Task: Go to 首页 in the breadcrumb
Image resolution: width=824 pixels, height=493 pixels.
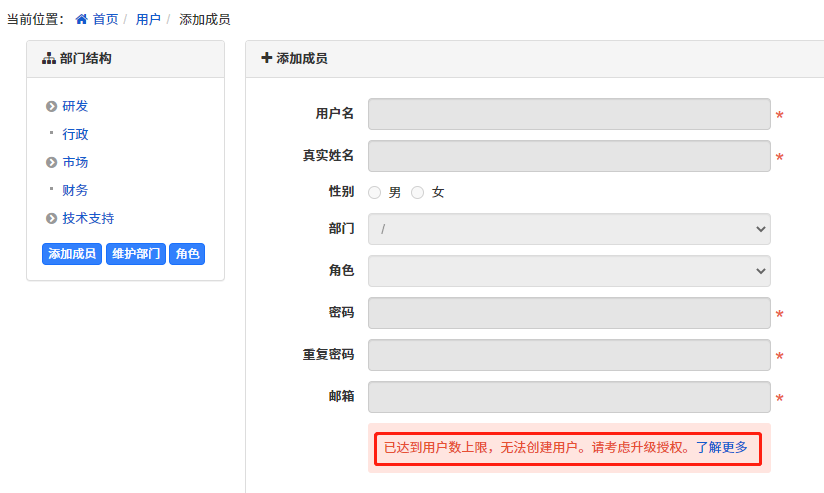Action: pos(105,19)
